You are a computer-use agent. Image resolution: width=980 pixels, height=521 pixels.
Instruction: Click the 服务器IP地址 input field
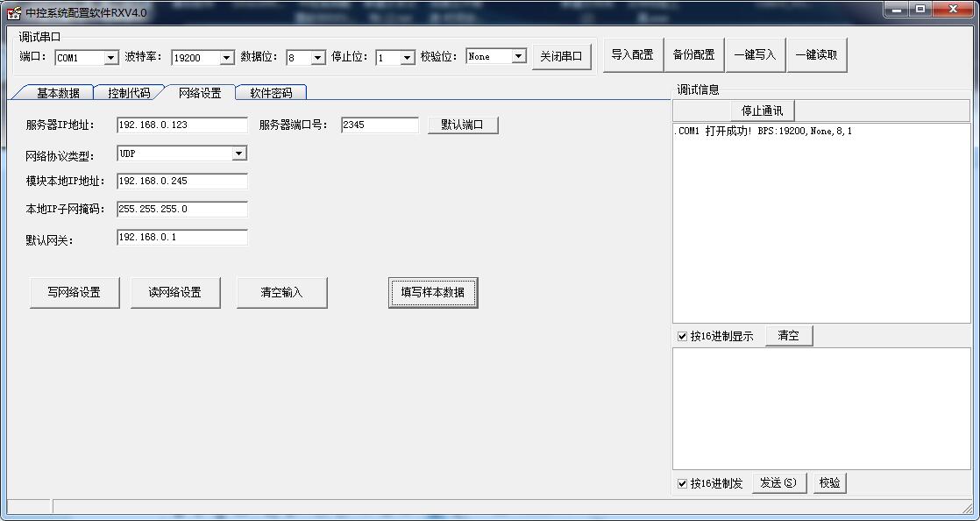[181, 125]
